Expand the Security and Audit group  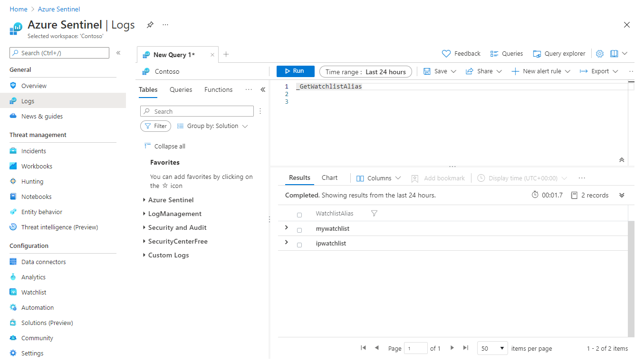[144, 227]
